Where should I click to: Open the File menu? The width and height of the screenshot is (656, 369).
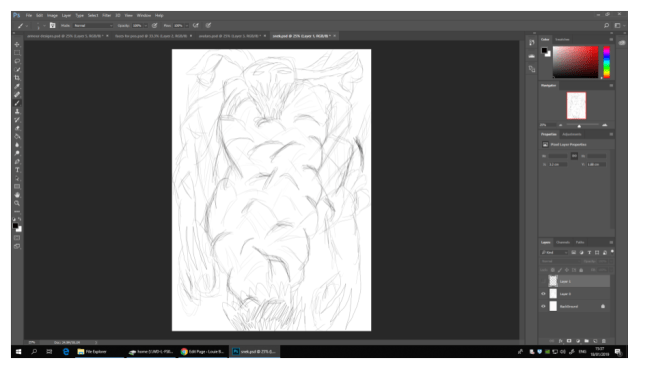coord(29,15)
